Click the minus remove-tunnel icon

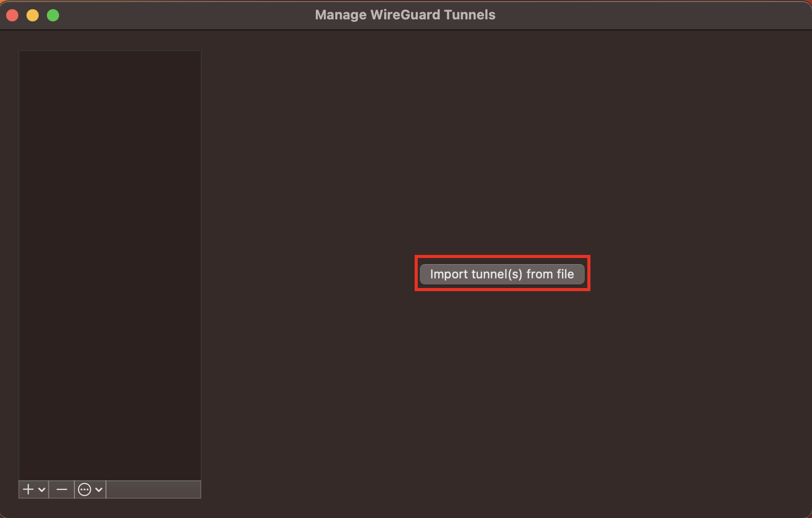pyautogui.click(x=62, y=489)
